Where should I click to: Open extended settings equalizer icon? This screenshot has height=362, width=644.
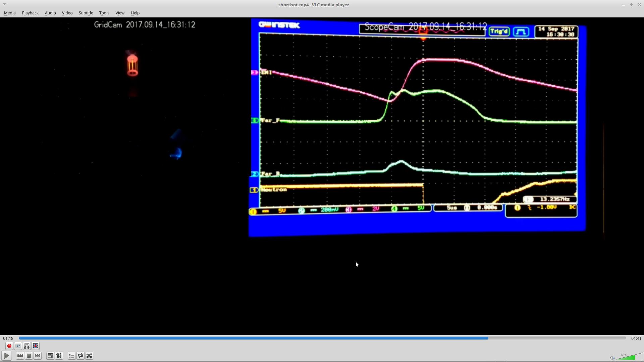tap(59, 356)
